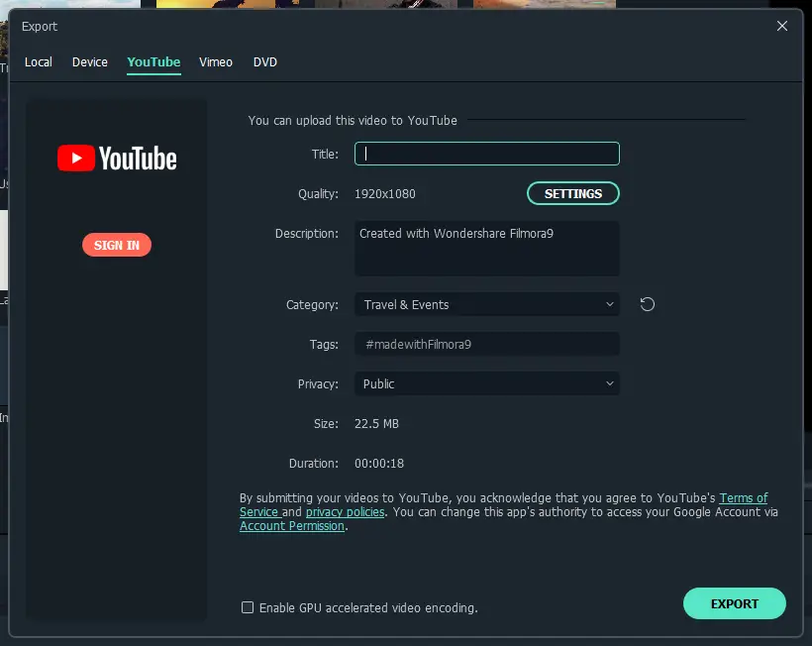Open the Category dropdown showing Travel & Events
The image size is (812, 646).
point(486,304)
